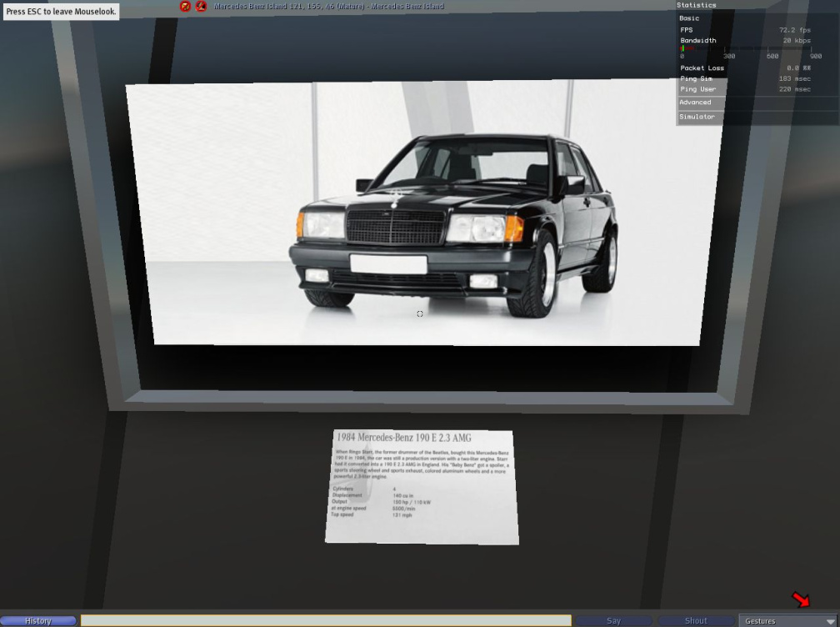Toggle the Ping Sim stat display
Image resolution: width=840 pixels, height=627 pixels.
(696, 78)
